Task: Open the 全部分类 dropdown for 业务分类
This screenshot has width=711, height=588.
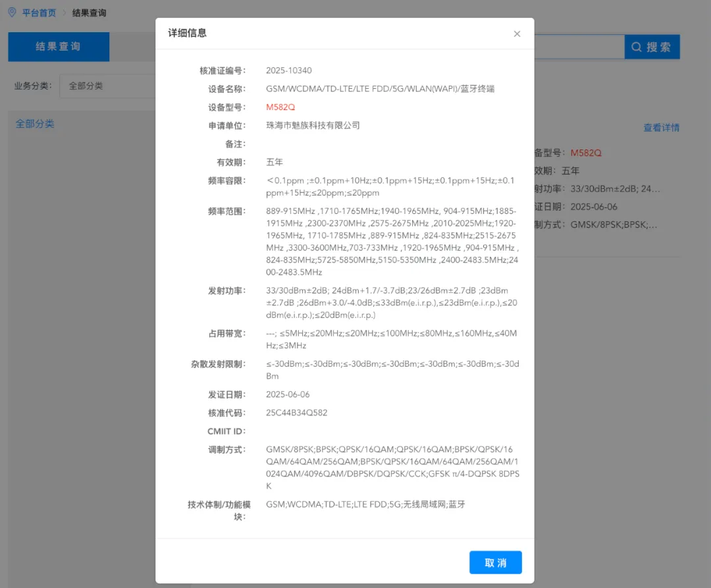Action: 107,86
